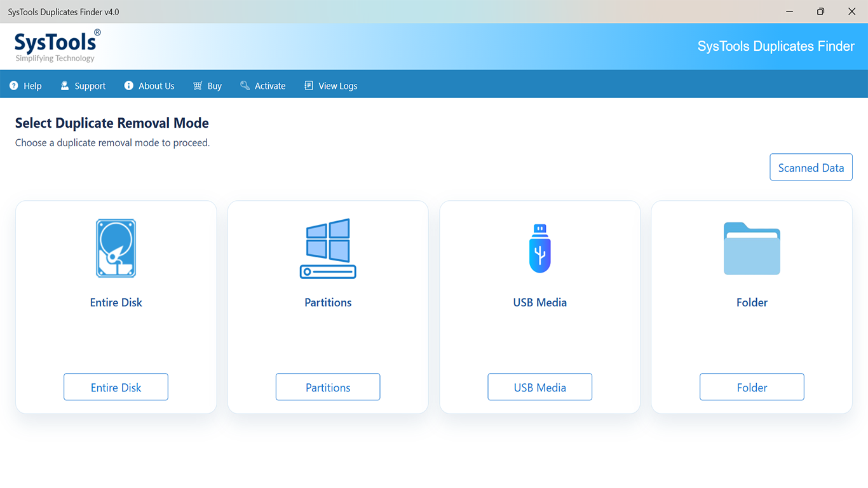Screen dimensions: 868x488
Task: Open the View Logs menu label
Action: [338, 86]
